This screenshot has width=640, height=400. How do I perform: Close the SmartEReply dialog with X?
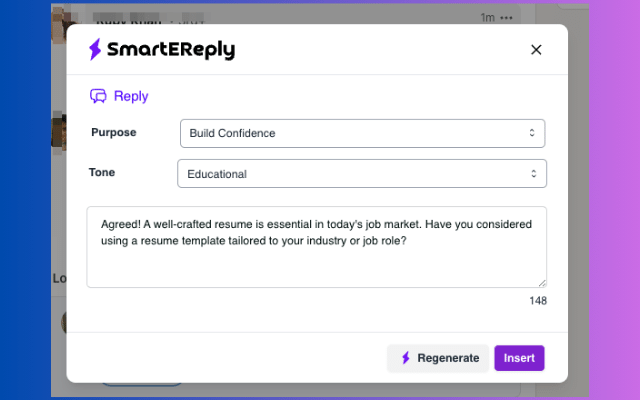coord(536,50)
